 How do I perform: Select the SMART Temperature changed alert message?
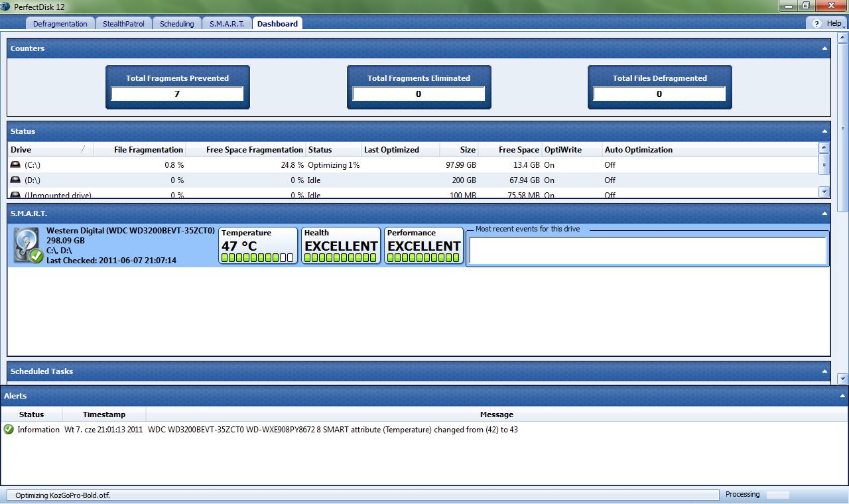(x=333, y=430)
